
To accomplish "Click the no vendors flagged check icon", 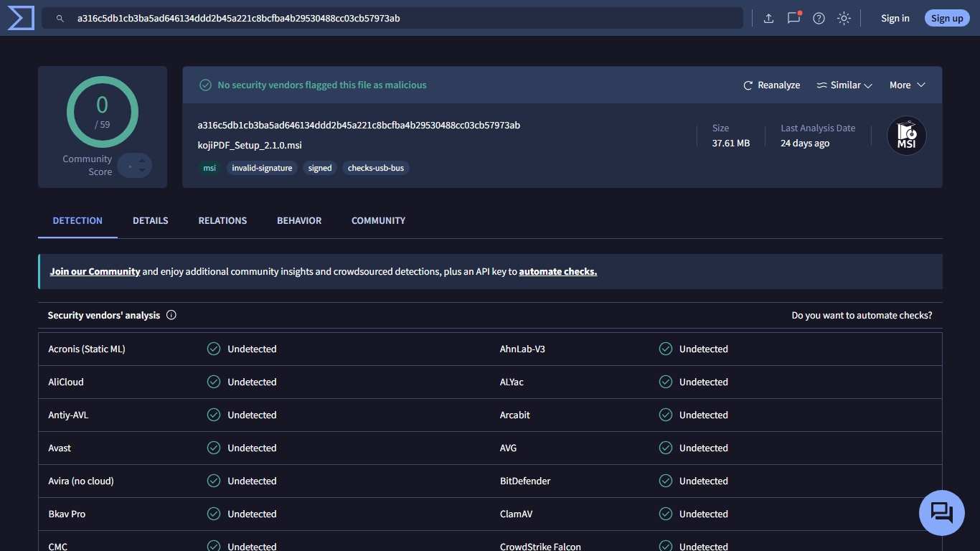I will (x=205, y=85).
